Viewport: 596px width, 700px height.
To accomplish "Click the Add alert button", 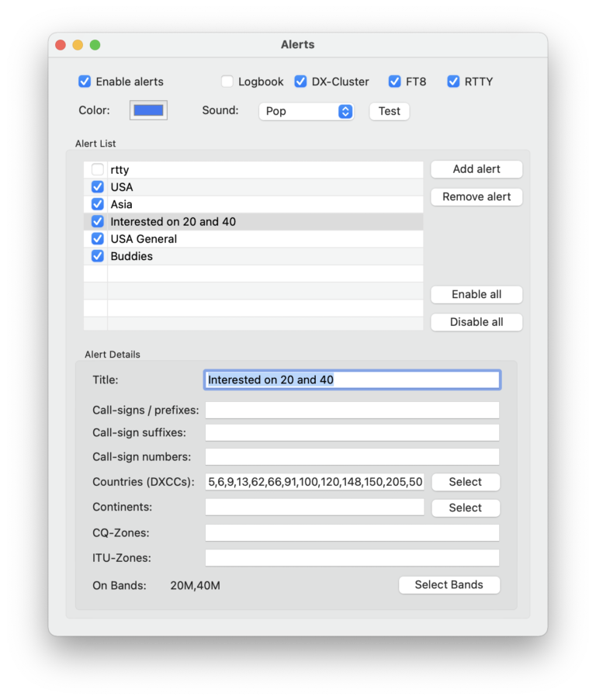I will (476, 169).
